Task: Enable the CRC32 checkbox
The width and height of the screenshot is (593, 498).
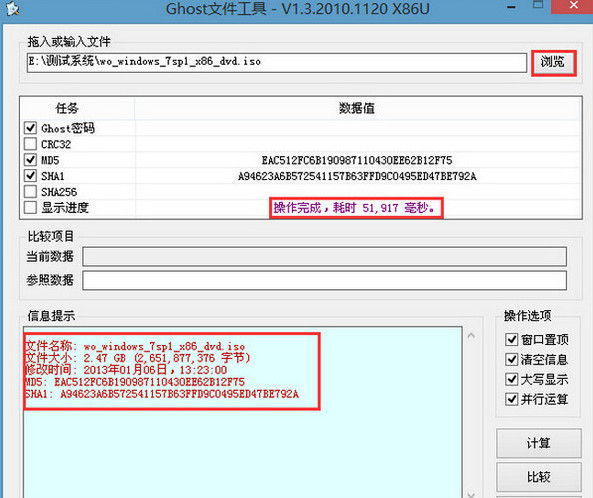Action: click(30, 144)
